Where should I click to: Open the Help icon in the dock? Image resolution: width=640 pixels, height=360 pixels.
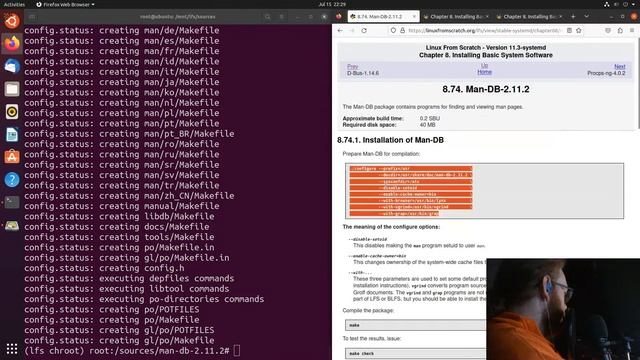(12, 180)
